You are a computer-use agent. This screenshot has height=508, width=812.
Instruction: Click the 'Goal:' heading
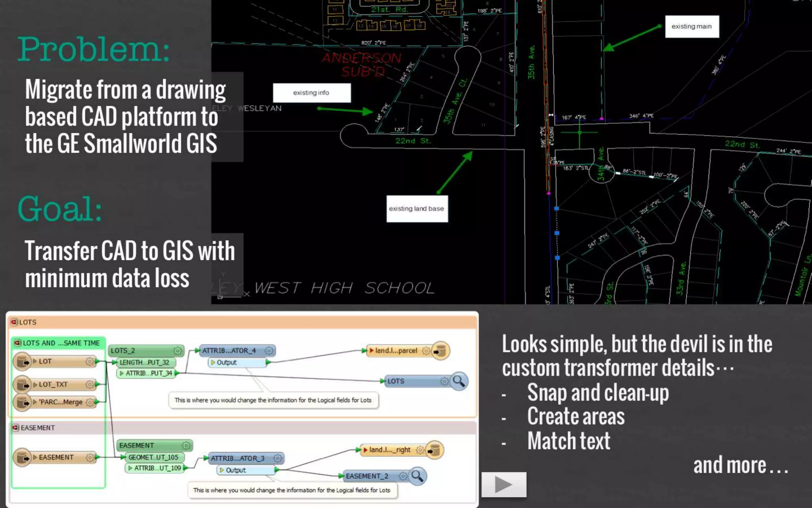click(60, 209)
